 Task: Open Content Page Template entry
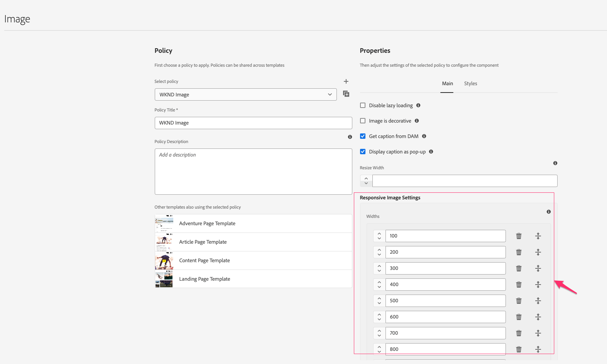pyautogui.click(x=253, y=261)
